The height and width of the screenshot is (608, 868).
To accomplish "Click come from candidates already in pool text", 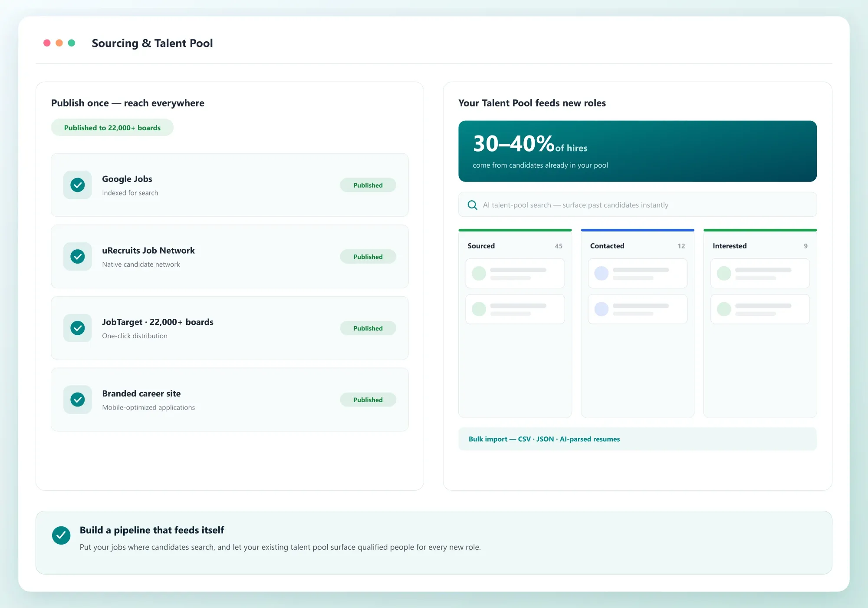I will (x=540, y=165).
